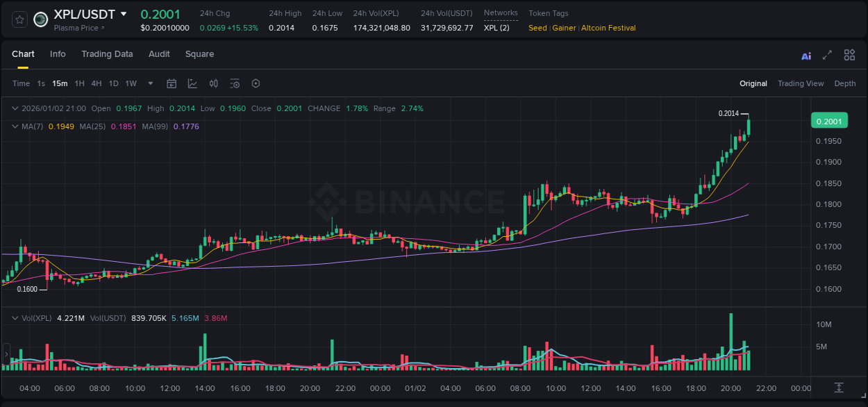Click the order book display icon

214,83
